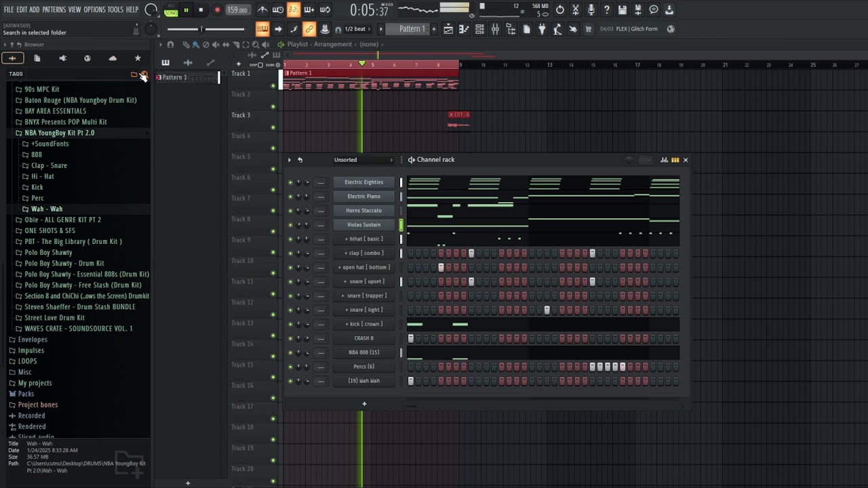The image size is (868, 488).
Task: Select the browser star favorites tab
Action: click(x=138, y=58)
